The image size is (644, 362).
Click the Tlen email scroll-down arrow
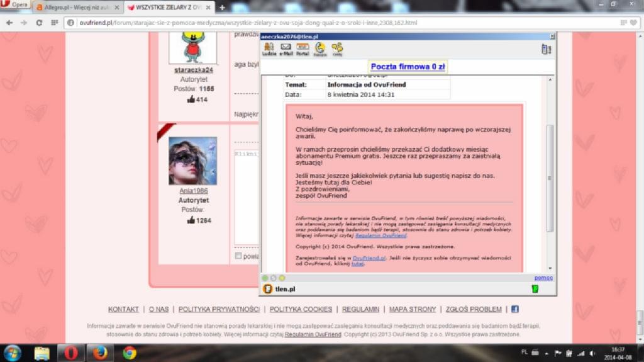pyautogui.click(x=550, y=268)
